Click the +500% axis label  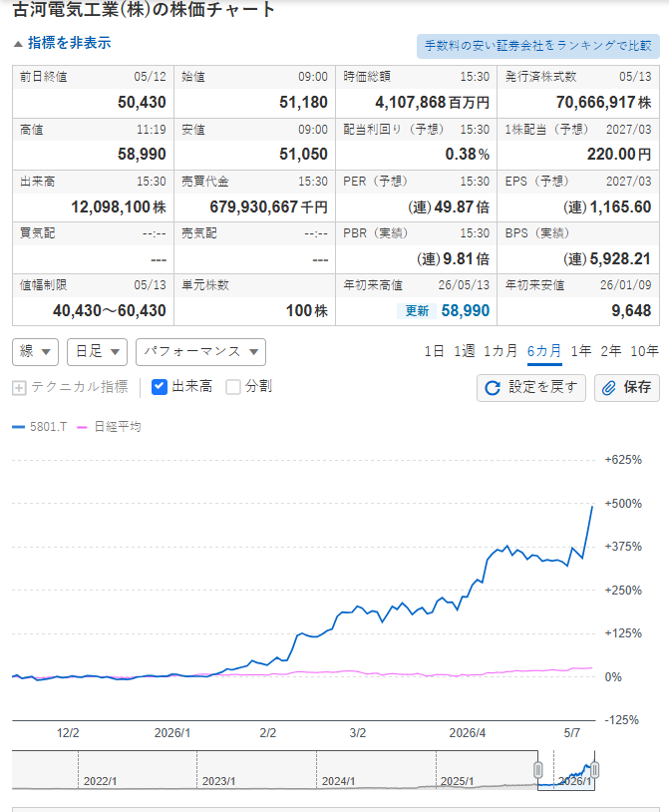pyautogui.click(x=623, y=504)
